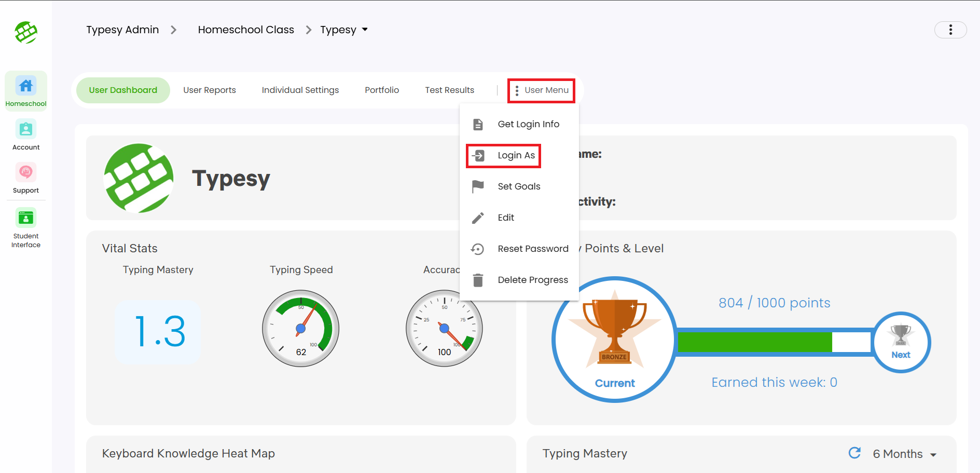Switch to the Portfolio tab
980x473 pixels.
point(382,90)
